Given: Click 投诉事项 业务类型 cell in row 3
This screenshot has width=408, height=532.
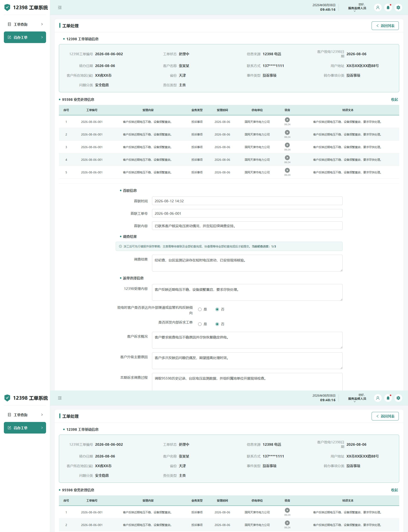Looking at the screenshot, I should 197,147.
